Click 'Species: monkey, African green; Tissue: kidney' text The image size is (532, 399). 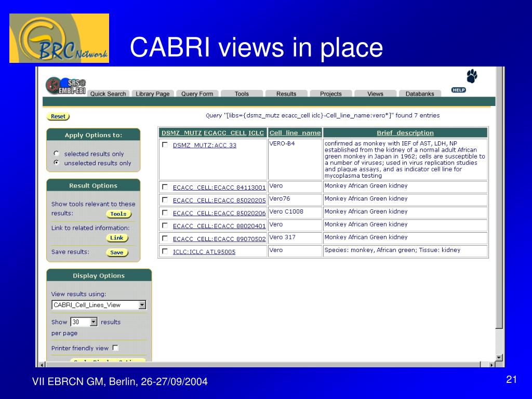click(393, 250)
